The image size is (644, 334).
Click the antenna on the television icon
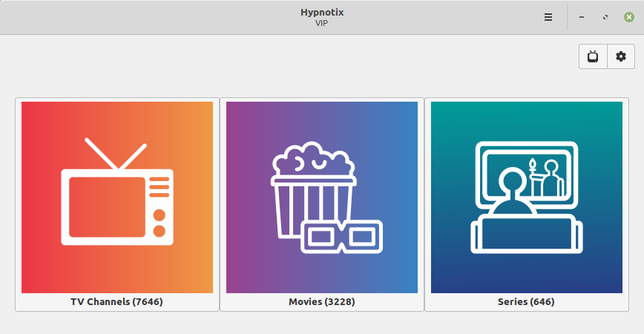tap(115, 154)
